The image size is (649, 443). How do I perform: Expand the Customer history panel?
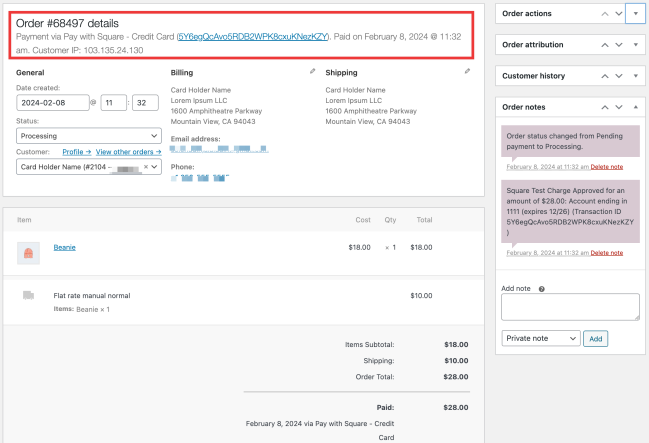pos(636,76)
